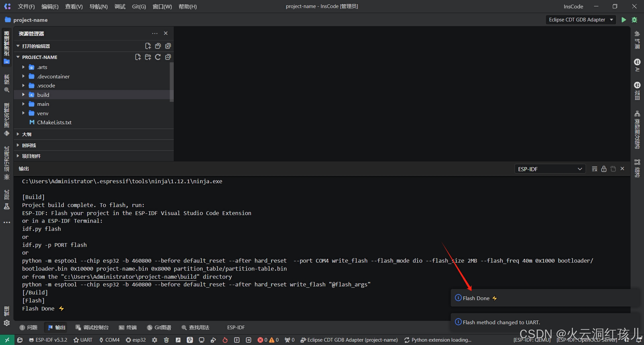Viewport: 644px width, 345px height.
Task: Open CMakeLists.txt file
Action: tap(54, 122)
